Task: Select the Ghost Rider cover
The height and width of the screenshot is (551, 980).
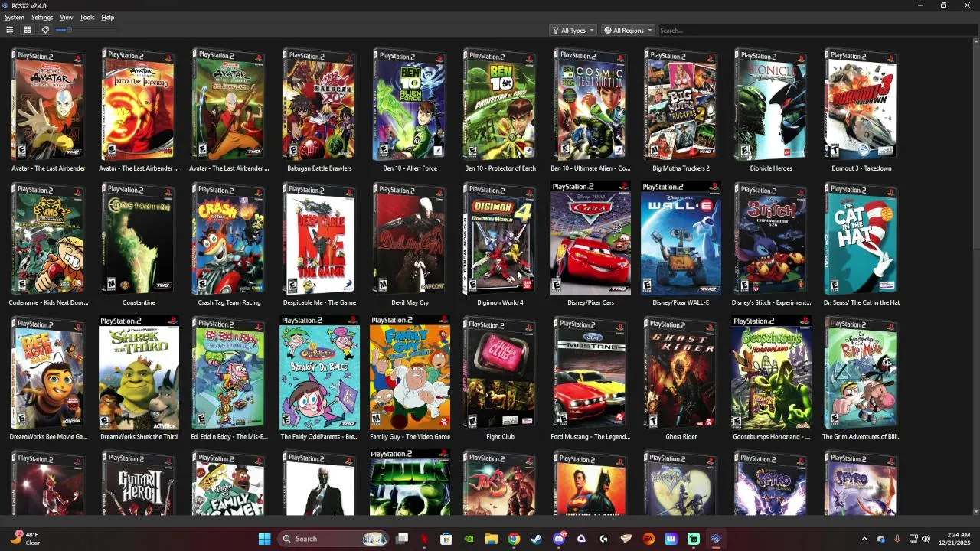Action: (x=681, y=373)
